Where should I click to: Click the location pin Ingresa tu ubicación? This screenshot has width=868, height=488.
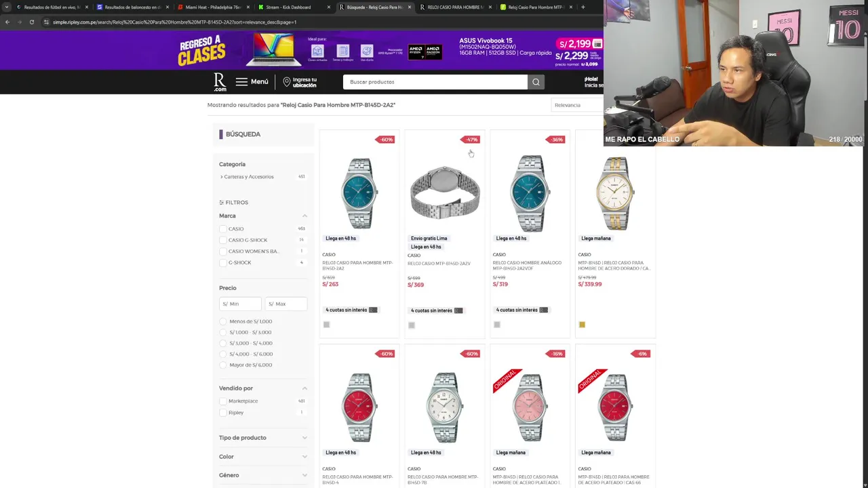[287, 82]
